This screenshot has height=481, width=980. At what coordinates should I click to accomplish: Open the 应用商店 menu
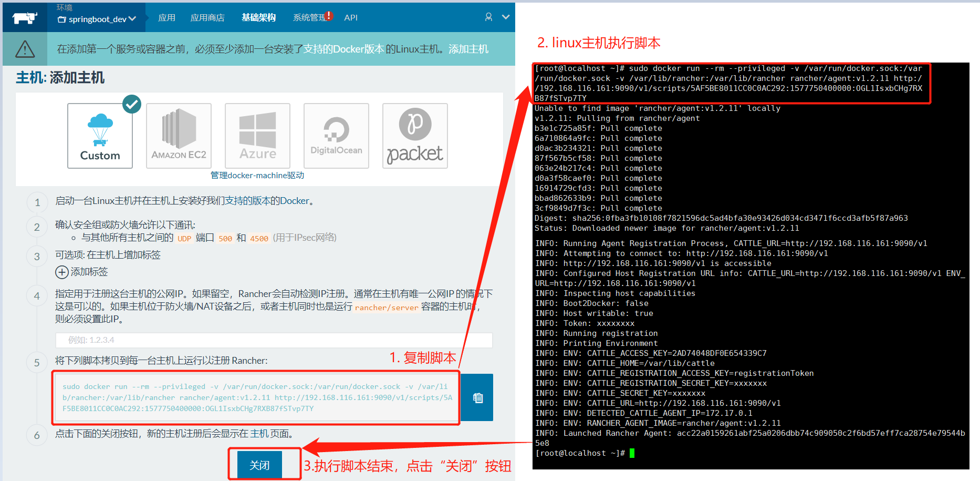207,18
